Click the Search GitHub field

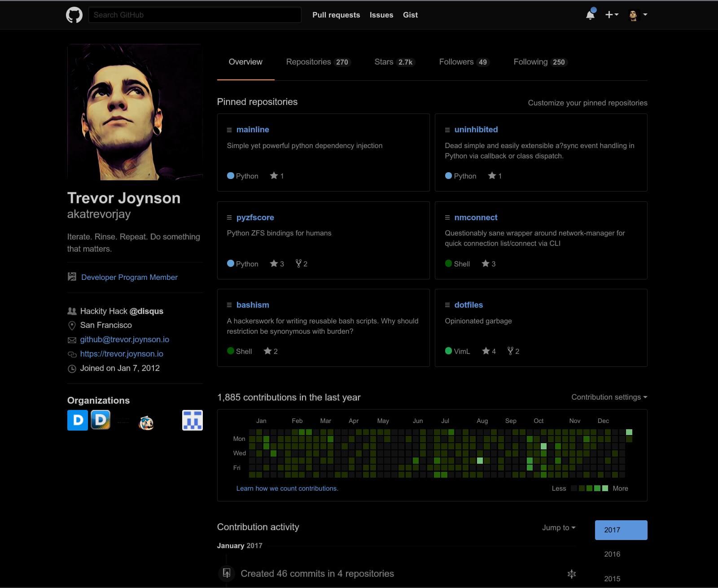click(195, 15)
